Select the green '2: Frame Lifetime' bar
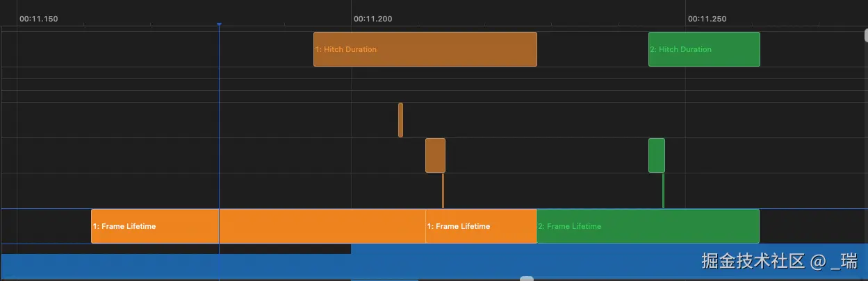This screenshot has height=281, width=868. [648, 226]
